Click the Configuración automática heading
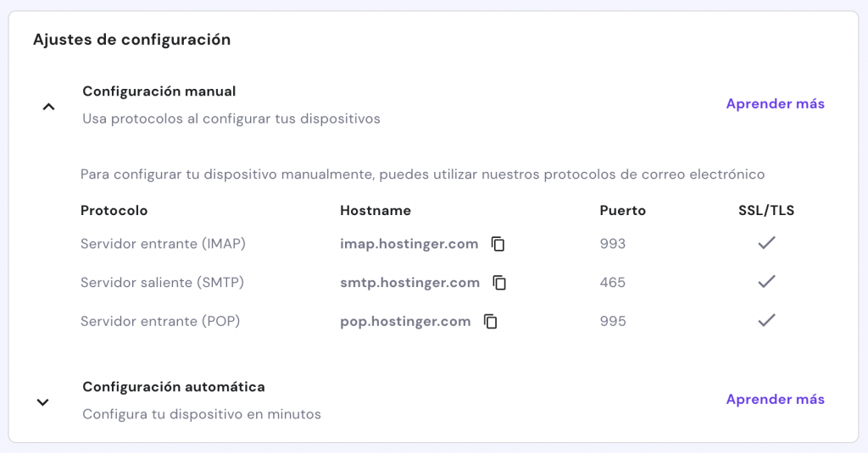Viewport: 868px width, 453px height. [x=174, y=387]
